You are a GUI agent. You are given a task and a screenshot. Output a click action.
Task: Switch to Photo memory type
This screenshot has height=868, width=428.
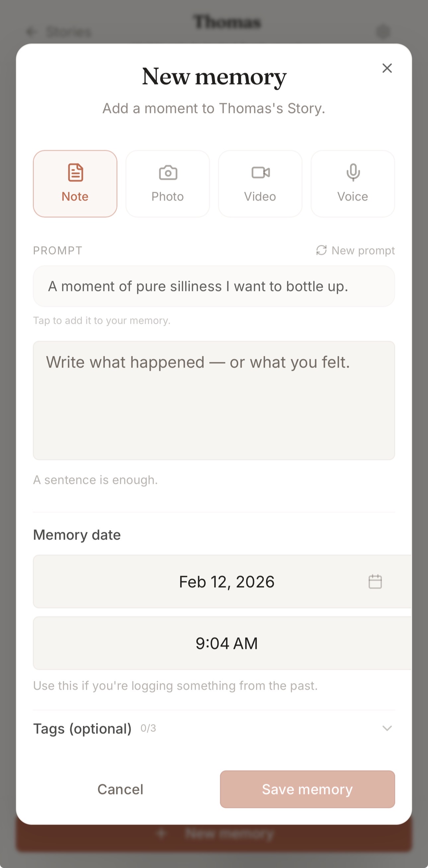pyautogui.click(x=168, y=184)
